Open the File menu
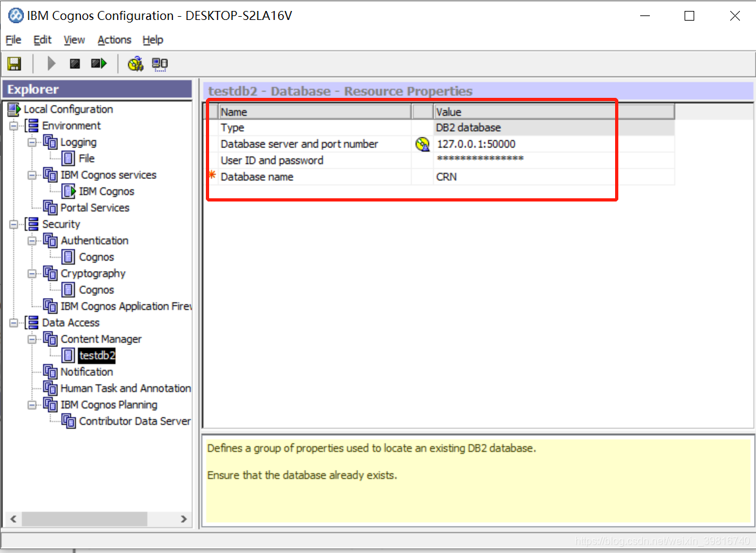The width and height of the screenshot is (756, 553). point(13,40)
